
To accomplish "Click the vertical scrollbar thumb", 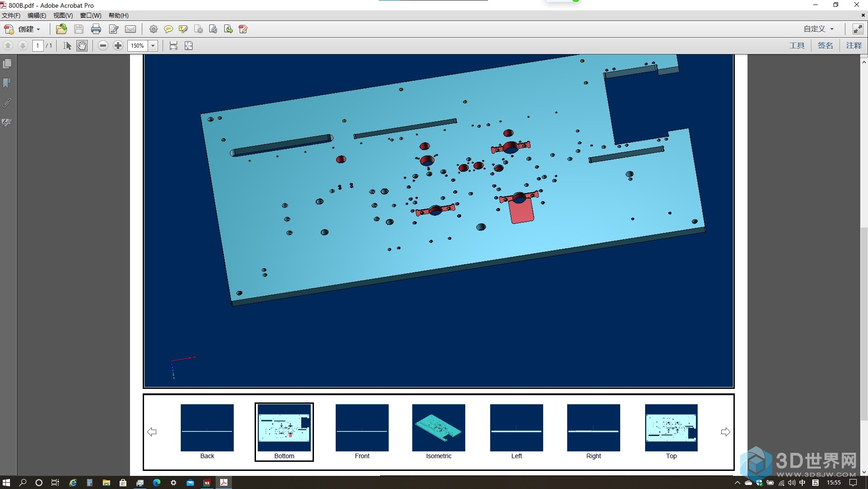I will (x=864, y=324).
